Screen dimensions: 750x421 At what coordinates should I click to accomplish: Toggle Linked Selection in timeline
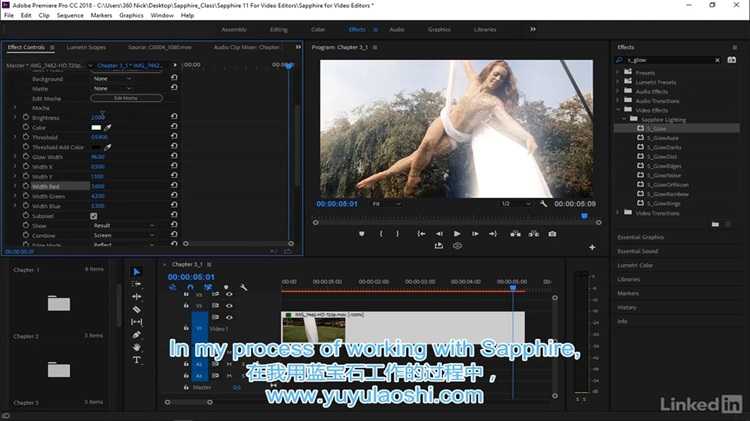click(x=208, y=288)
